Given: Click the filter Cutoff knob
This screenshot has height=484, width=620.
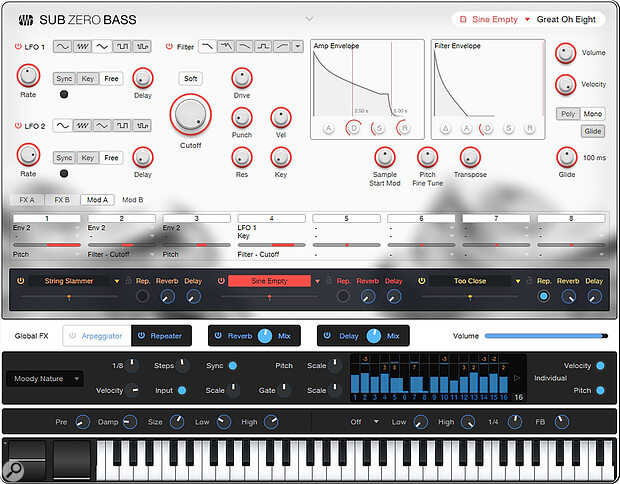Looking at the screenshot, I should tap(191, 115).
